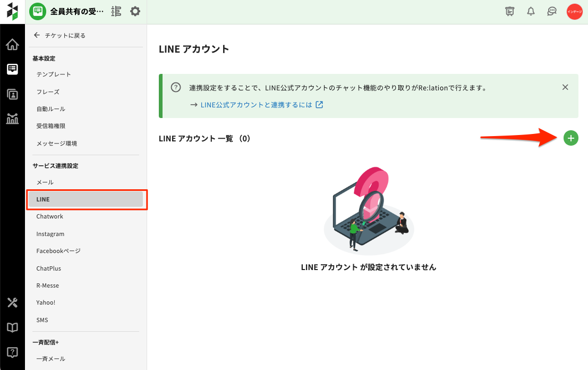
Task: Select Chatwork in service integrations
Action: coord(50,216)
